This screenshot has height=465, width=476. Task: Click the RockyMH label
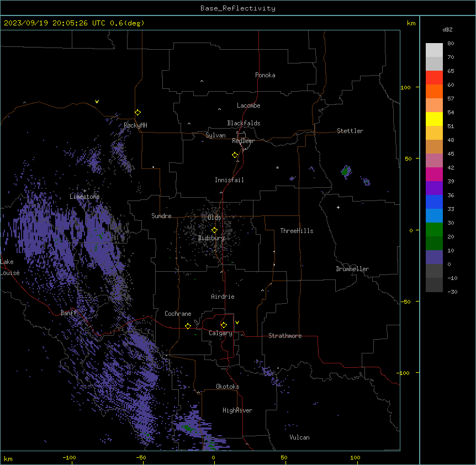click(x=135, y=125)
